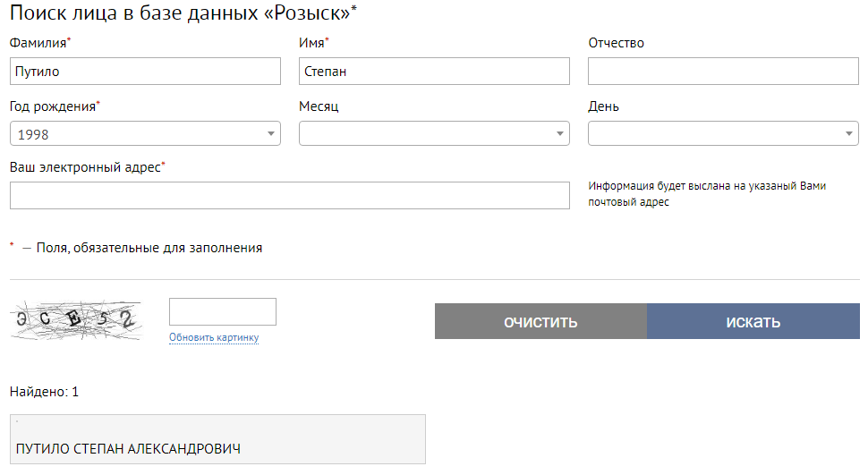This screenshot has height=475, width=868.
Task: Focus the captcha code text box
Action: coord(223,312)
